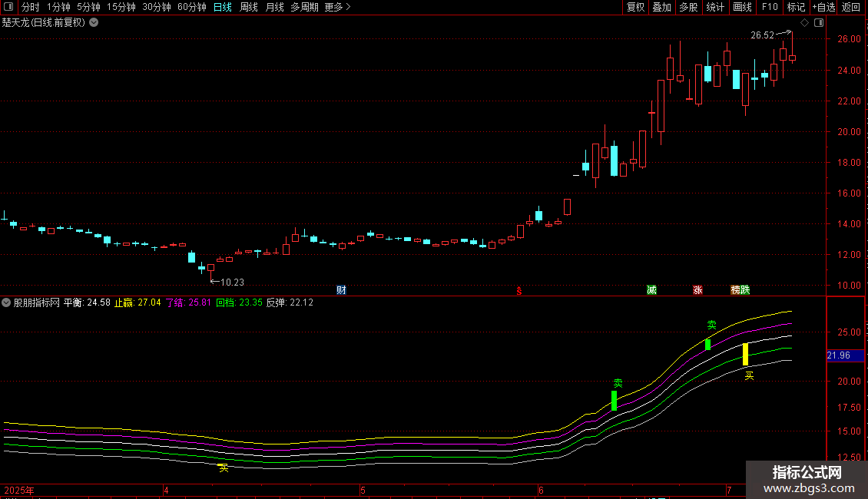Viewport: 868px width, 499px height.
Task: Click the 减 event marker
Action: (651, 290)
